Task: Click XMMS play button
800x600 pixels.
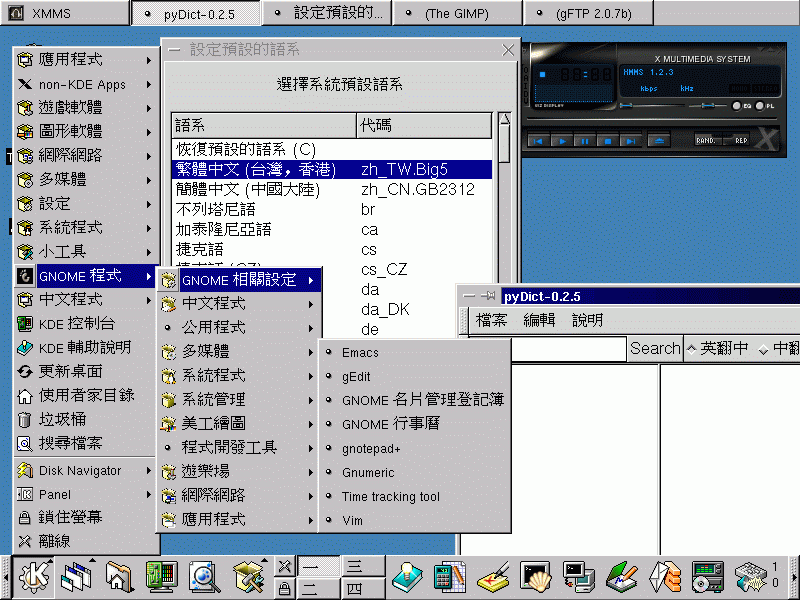Action: (562, 141)
